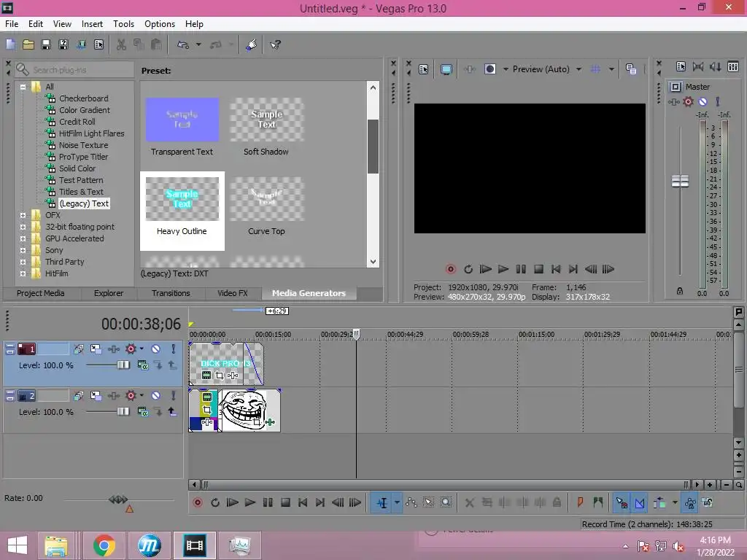747x560 pixels.
Task: Open the Tools menu
Action: (x=123, y=24)
